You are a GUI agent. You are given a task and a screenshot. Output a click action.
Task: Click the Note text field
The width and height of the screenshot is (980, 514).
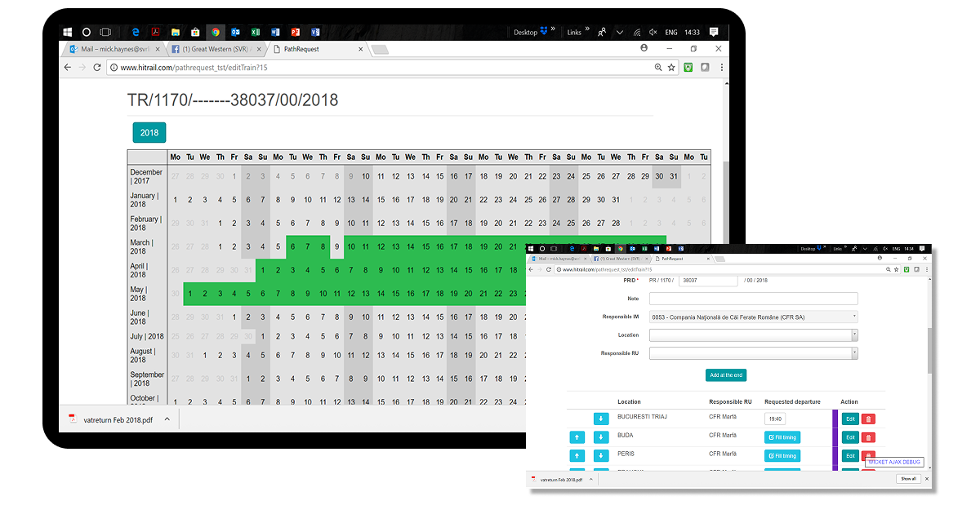[x=753, y=299]
